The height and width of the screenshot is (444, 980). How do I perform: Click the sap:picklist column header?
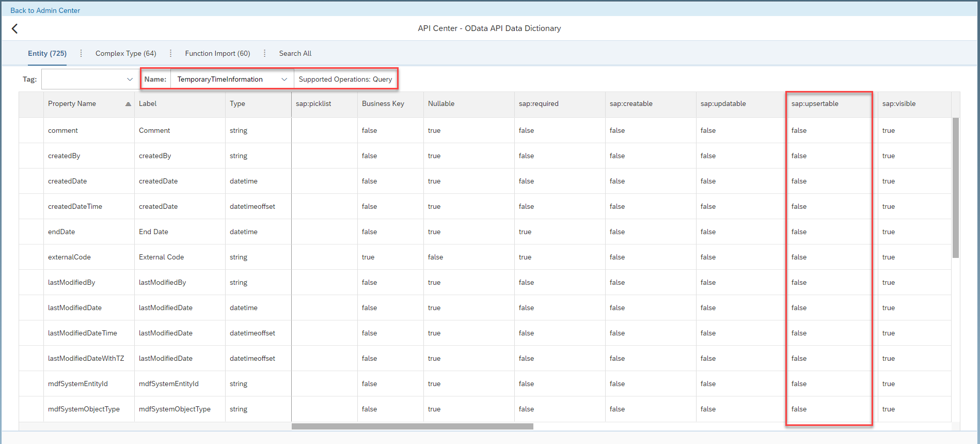(x=324, y=104)
